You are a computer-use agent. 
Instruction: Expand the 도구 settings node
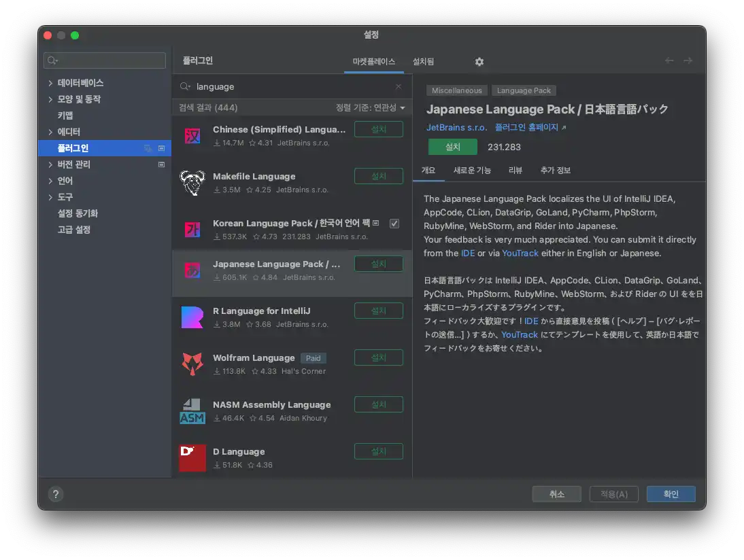pyautogui.click(x=50, y=197)
